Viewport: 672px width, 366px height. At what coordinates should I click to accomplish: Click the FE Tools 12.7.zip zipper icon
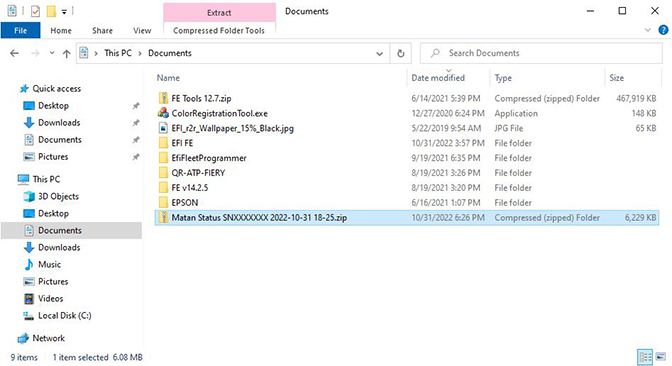[163, 98]
